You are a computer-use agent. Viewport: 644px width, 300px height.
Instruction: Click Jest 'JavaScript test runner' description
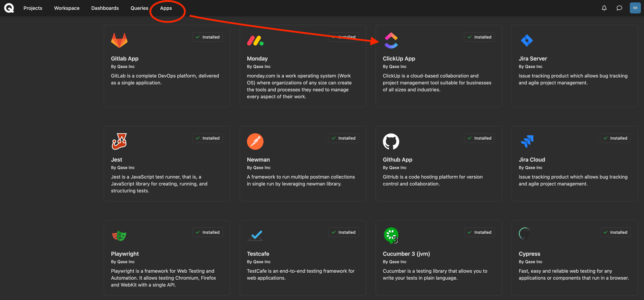tap(159, 184)
